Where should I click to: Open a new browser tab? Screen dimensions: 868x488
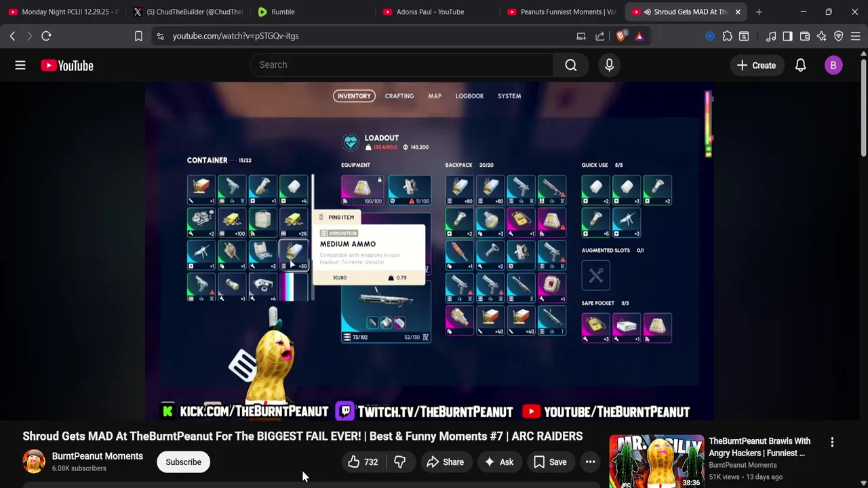click(759, 12)
